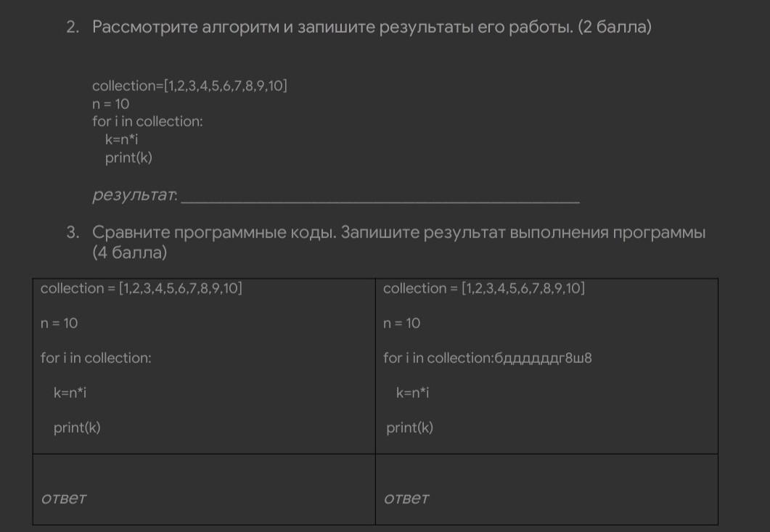Place cursor on 'collection=[1,2,…]' line in task 2

[189, 86]
